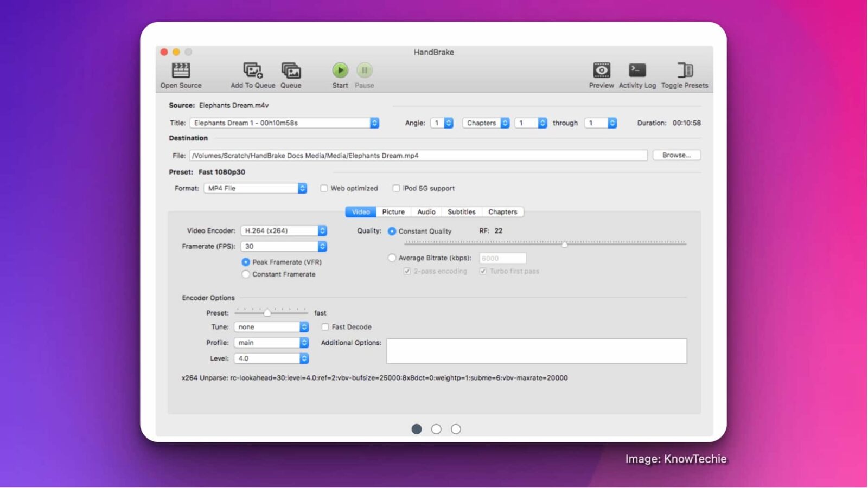The height and width of the screenshot is (488, 868).
Task: Open the Tune dropdown set to none
Action: point(271,327)
